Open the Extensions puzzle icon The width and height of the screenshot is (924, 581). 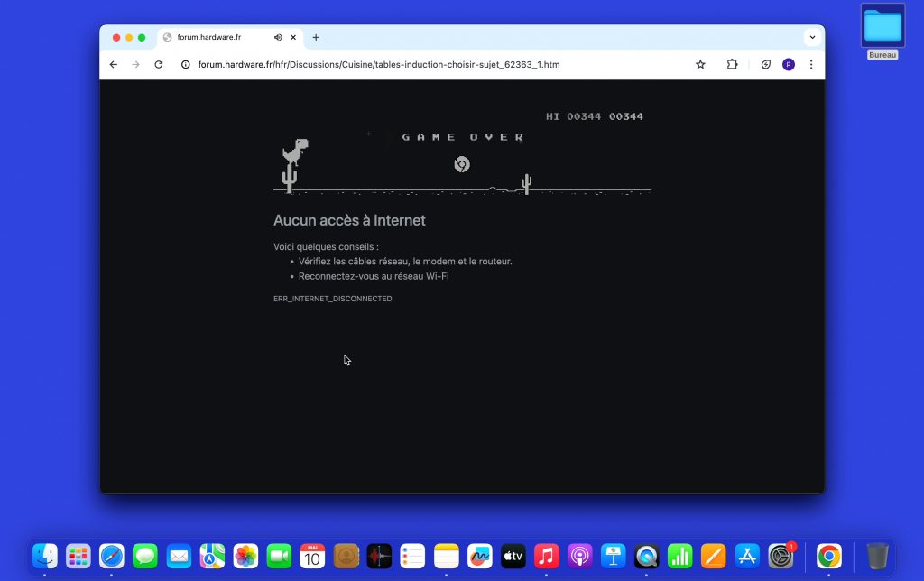(732, 65)
